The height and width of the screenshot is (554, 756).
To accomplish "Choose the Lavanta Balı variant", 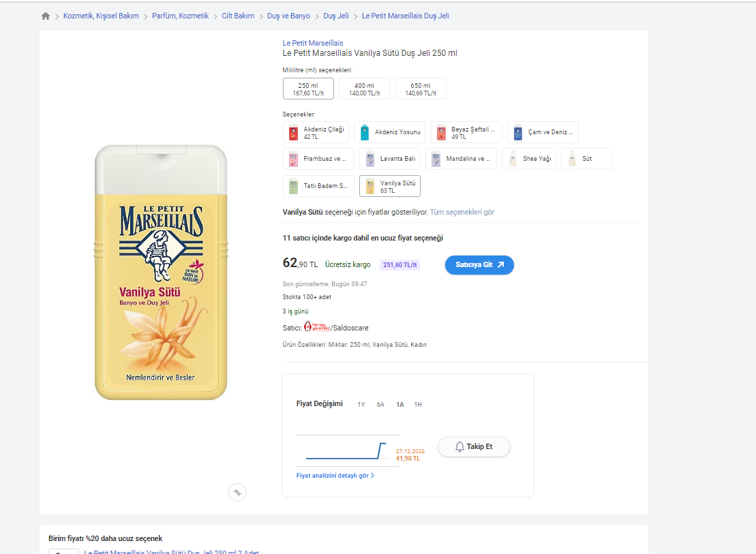I will click(389, 159).
